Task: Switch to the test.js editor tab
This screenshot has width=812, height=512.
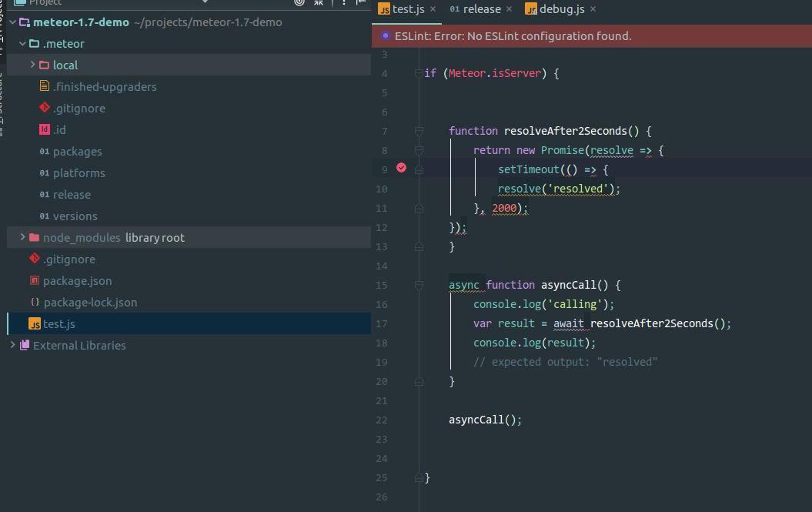Action: (x=407, y=9)
